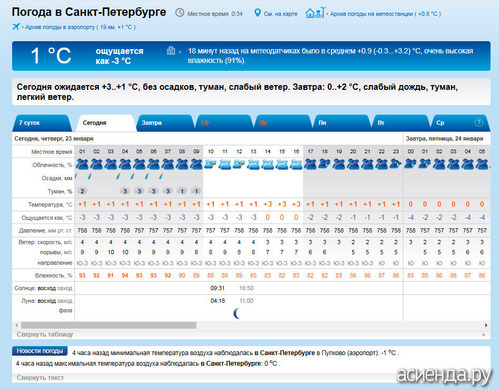Click the weather station house icon
Screen dimensions: 499x390
[x=315, y=13]
